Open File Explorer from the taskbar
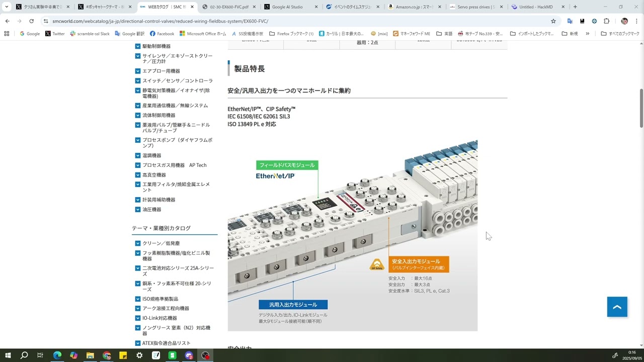The width and height of the screenshot is (644, 362). tap(90, 355)
